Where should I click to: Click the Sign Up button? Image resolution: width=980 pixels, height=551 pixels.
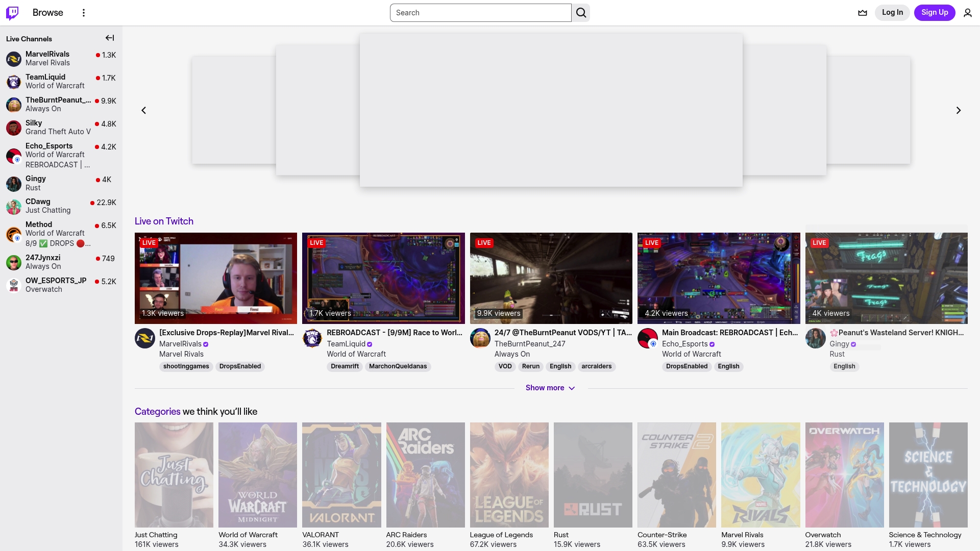934,13
